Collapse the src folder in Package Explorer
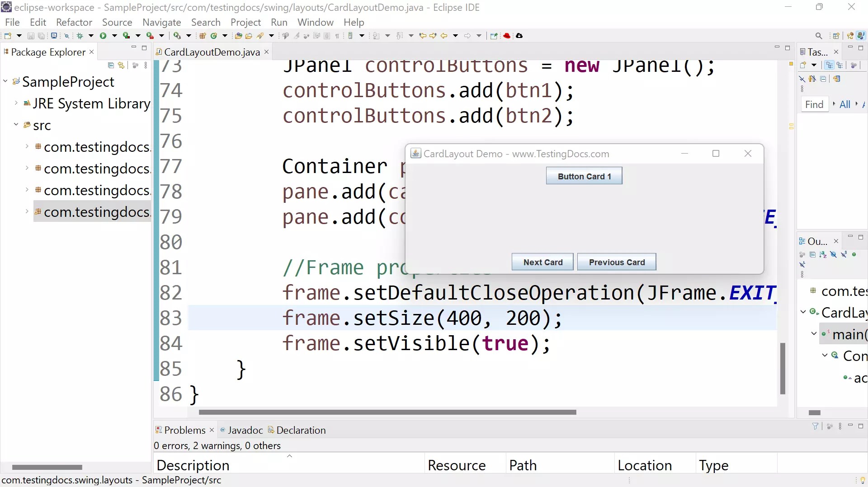The image size is (868, 487). coord(16,125)
